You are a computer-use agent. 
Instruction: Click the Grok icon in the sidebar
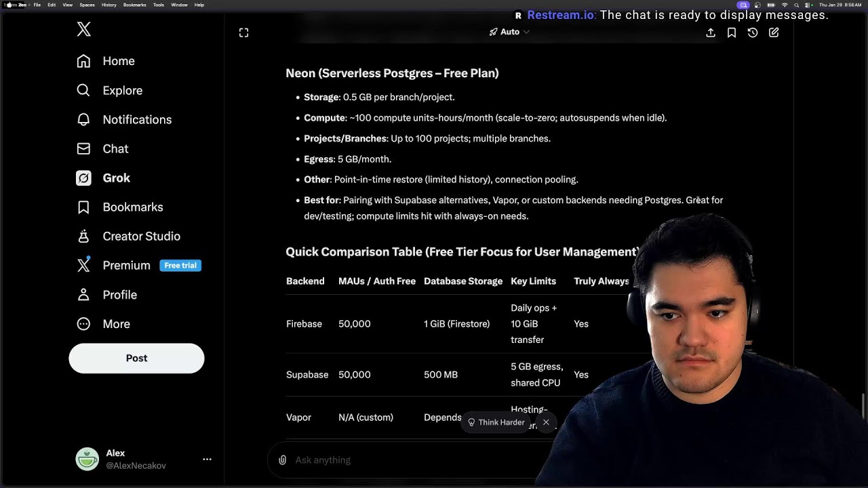pos(83,178)
